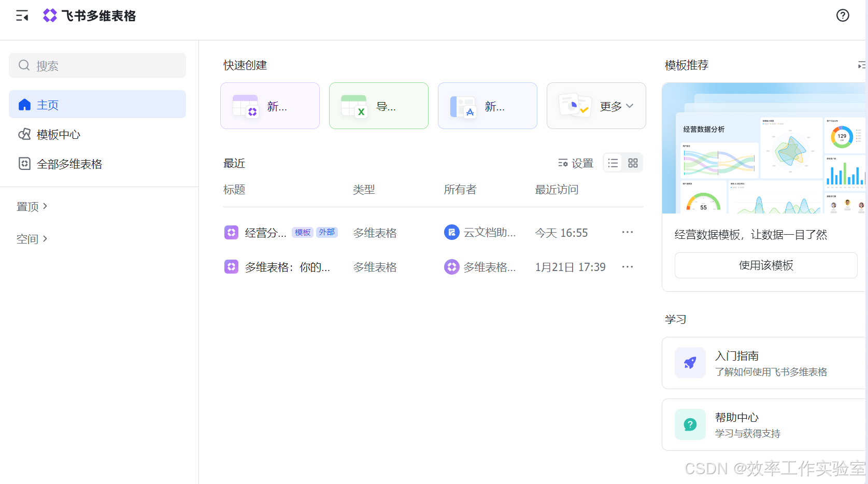
Task: Collapse the template recommendation panel icon
Action: click(862, 65)
